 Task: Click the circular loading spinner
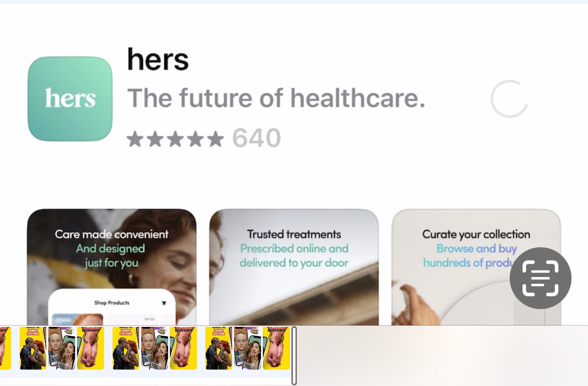pos(509,99)
